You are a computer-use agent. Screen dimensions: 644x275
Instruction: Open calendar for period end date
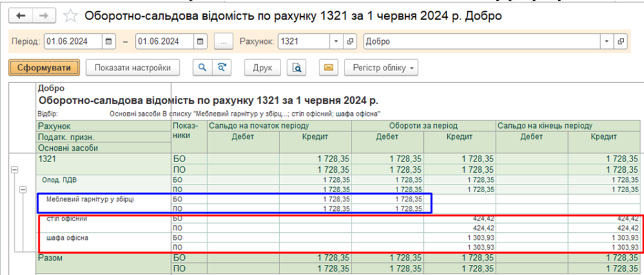coord(200,41)
